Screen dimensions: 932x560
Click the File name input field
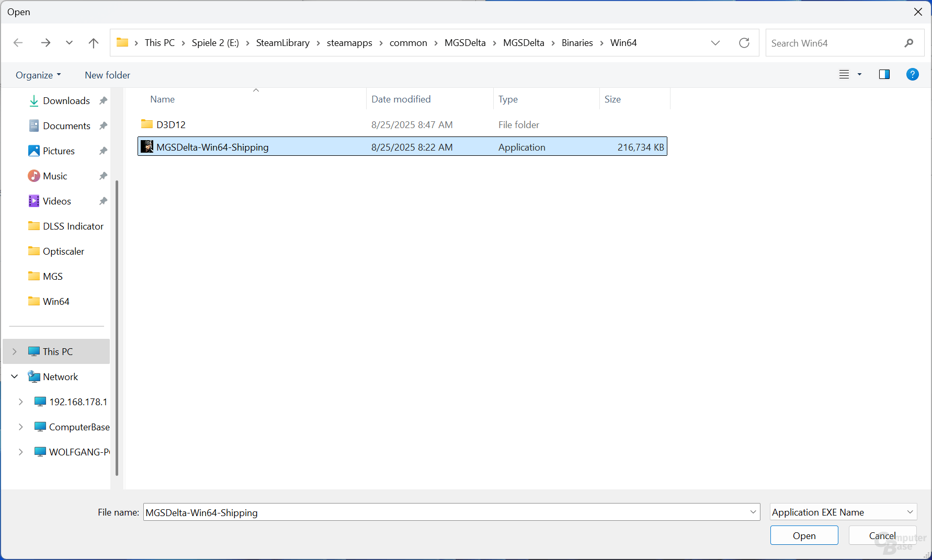[x=445, y=512]
